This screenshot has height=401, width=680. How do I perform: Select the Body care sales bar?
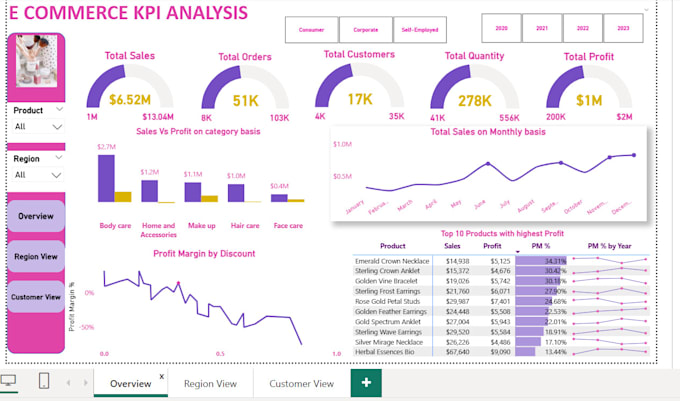pos(106,179)
